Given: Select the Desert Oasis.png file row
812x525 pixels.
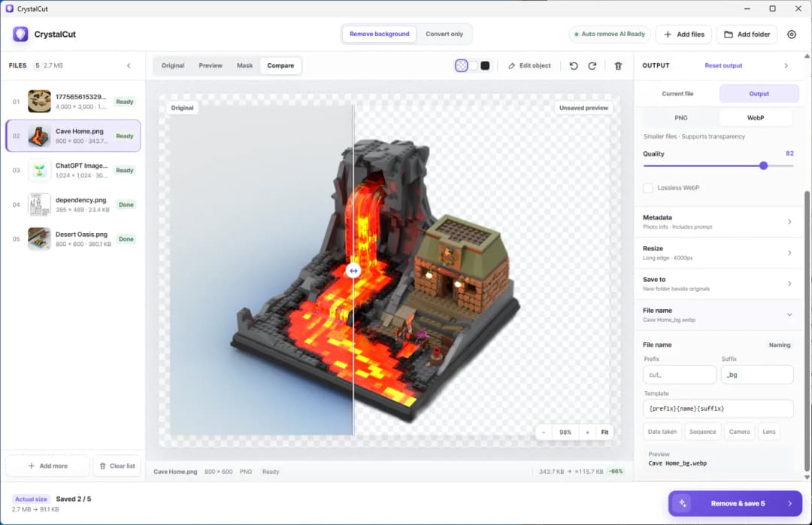Looking at the screenshot, I should point(73,239).
